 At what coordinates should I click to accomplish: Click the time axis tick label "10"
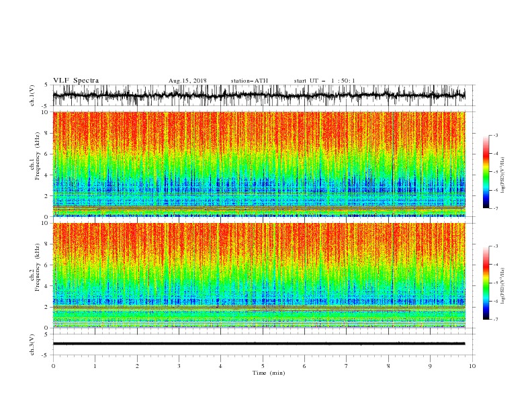(x=472, y=366)
